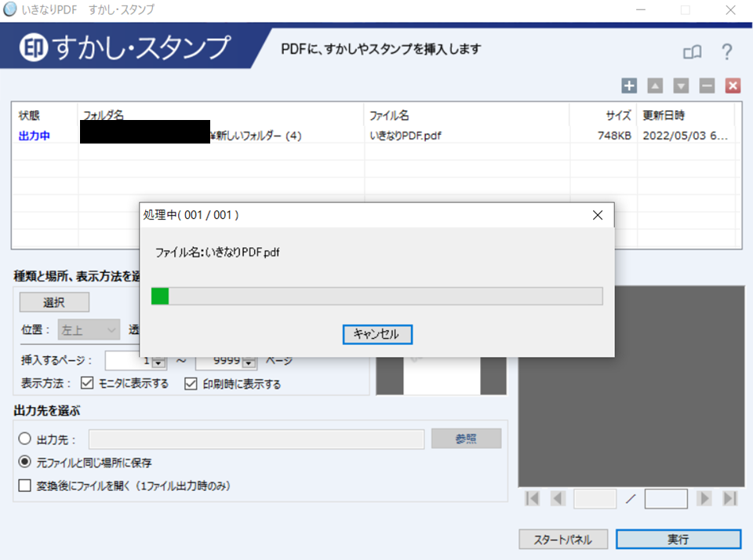This screenshot has height=560, width=753.
Task: Close the いきなりPDF main window
Action: (730, 9)
